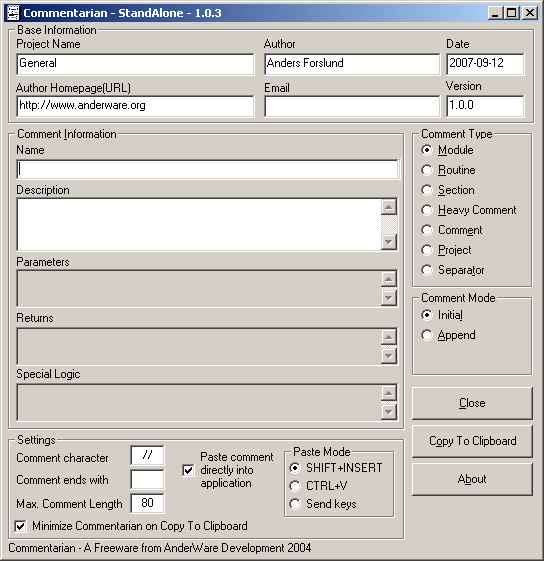This screenshot has width=544, height=561.
Task: Click the Commentarian app icon in title bar
Action: coord(13,13)
